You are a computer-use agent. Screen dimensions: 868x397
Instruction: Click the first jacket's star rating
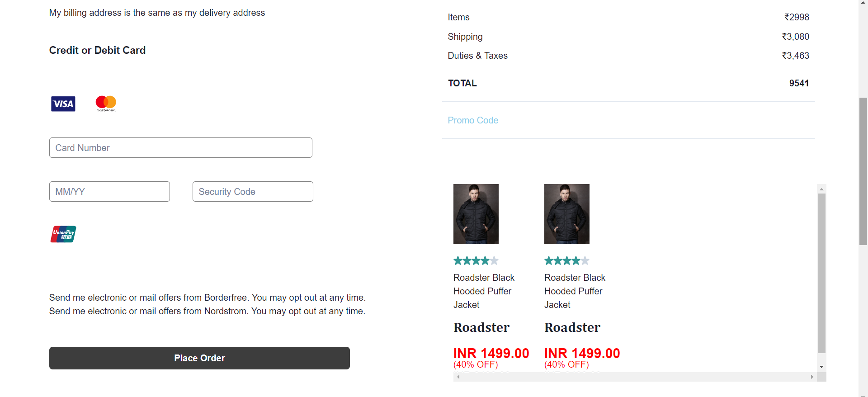point(476,261)
